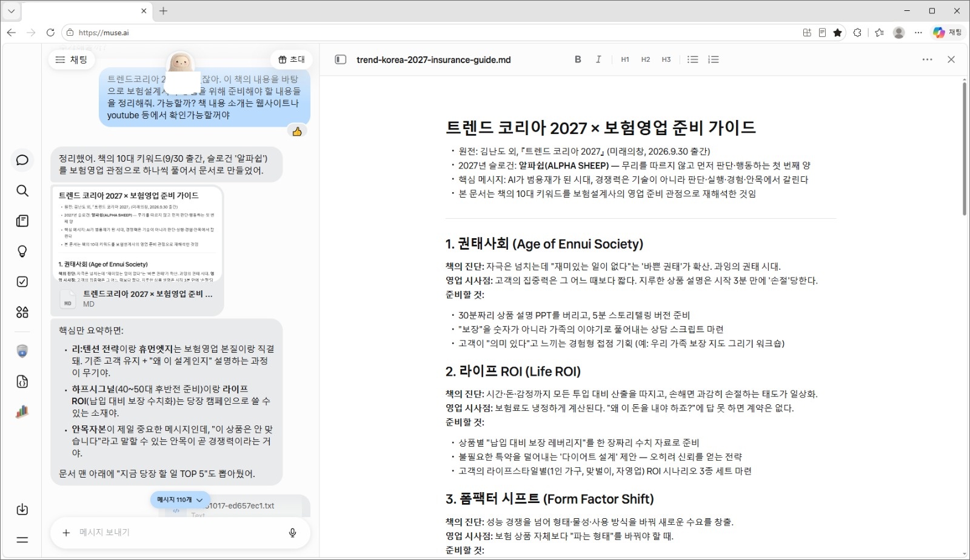
Task: Toggle bold formatting in editor toolbar
Action: click(x=578, y=59)
